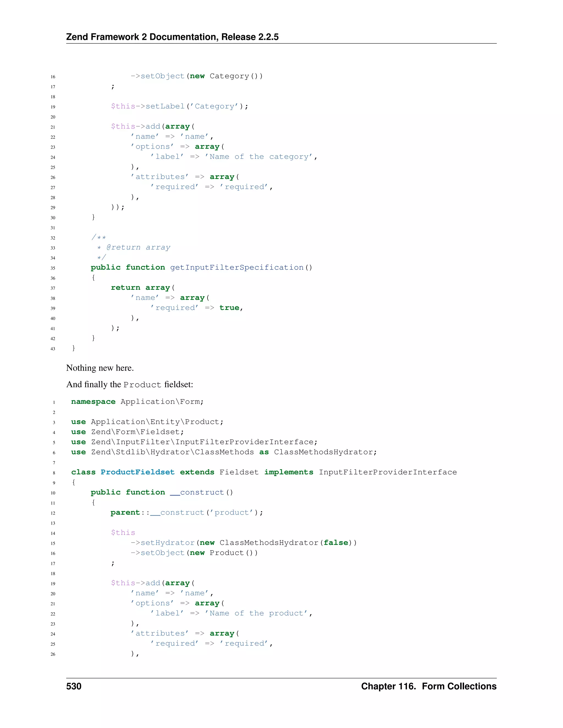Click the standalone '$this' on line 14

(x=123, y=533)
